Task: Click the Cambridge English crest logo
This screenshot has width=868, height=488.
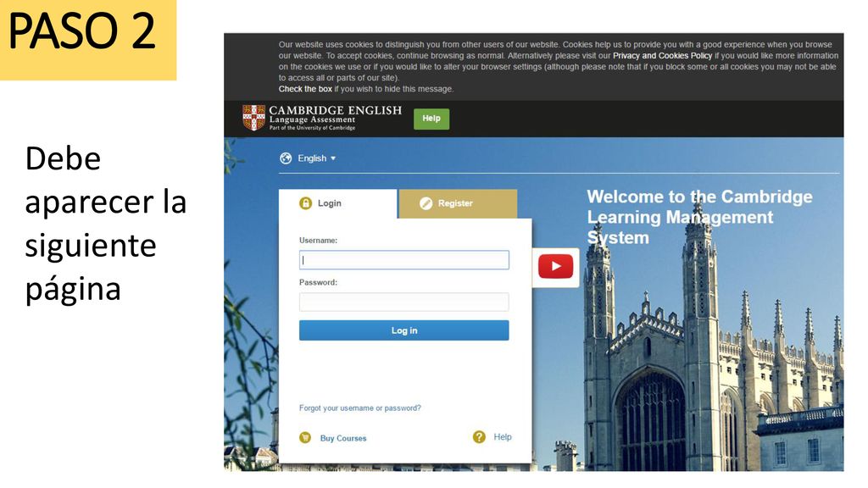Action: coord(253,118)
